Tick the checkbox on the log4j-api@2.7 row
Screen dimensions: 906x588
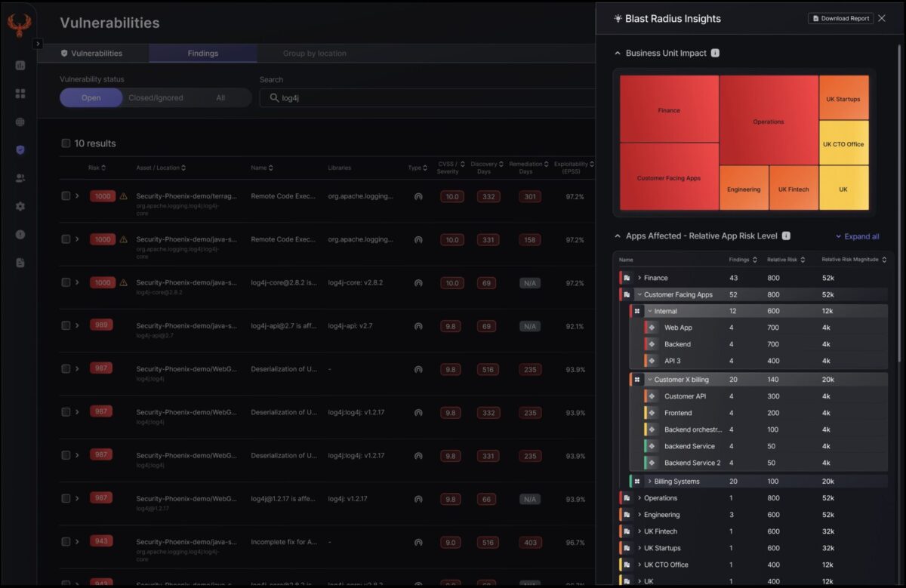(x=66, y=325)
